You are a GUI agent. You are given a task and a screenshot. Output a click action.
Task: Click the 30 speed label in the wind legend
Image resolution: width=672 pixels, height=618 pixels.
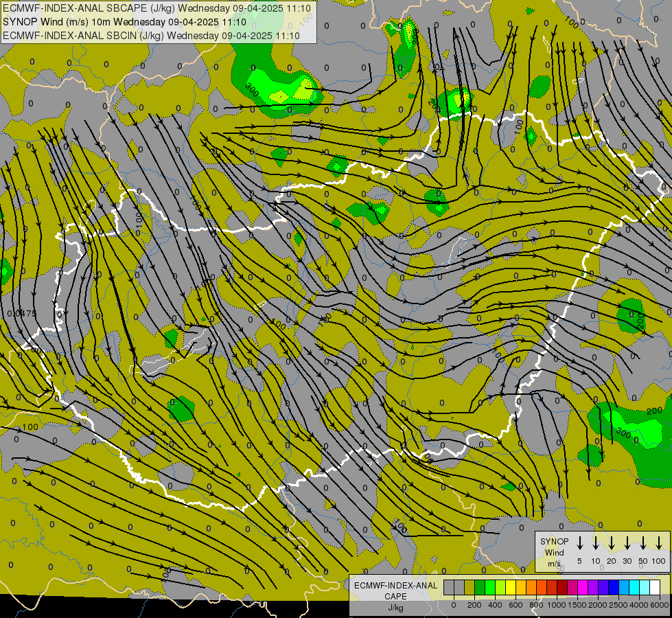tap(627, 561)
